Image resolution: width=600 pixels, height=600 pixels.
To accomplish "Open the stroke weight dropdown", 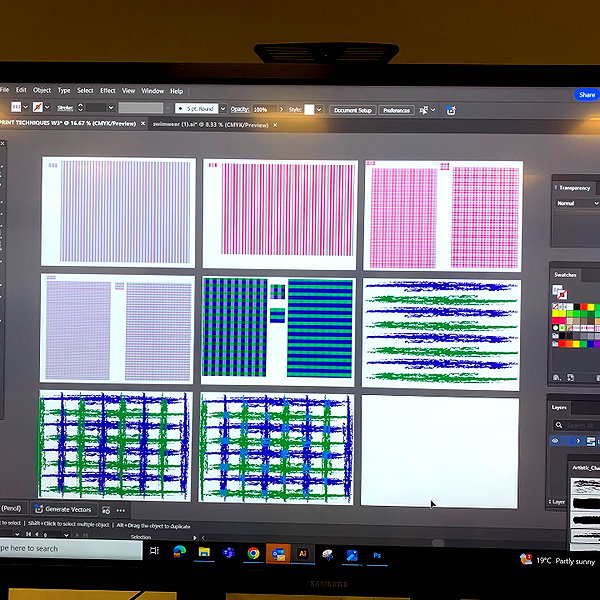I will (111, 108).
